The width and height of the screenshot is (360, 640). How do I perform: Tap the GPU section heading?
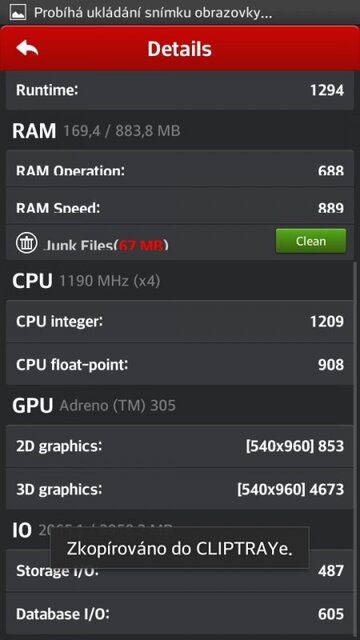click(x=33, y=405)
